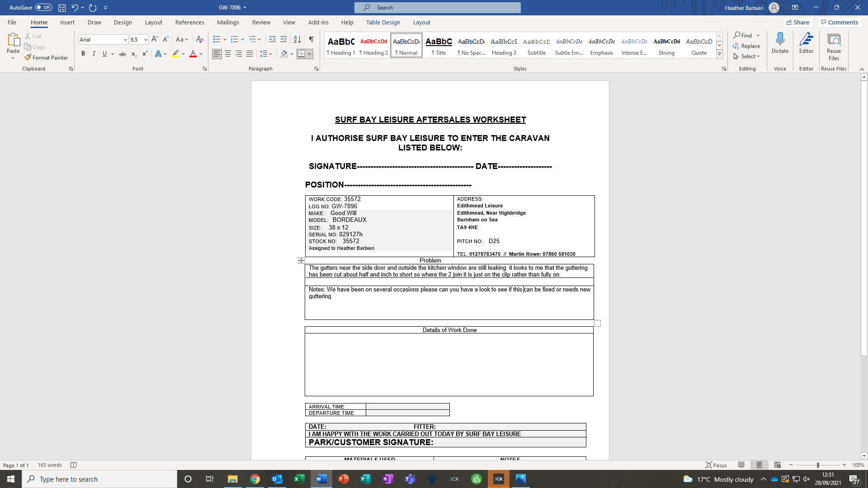Click the Show/Hide paragraph marks icon
This screenshot has width=868, height=488.
click(x=311, y=39)
